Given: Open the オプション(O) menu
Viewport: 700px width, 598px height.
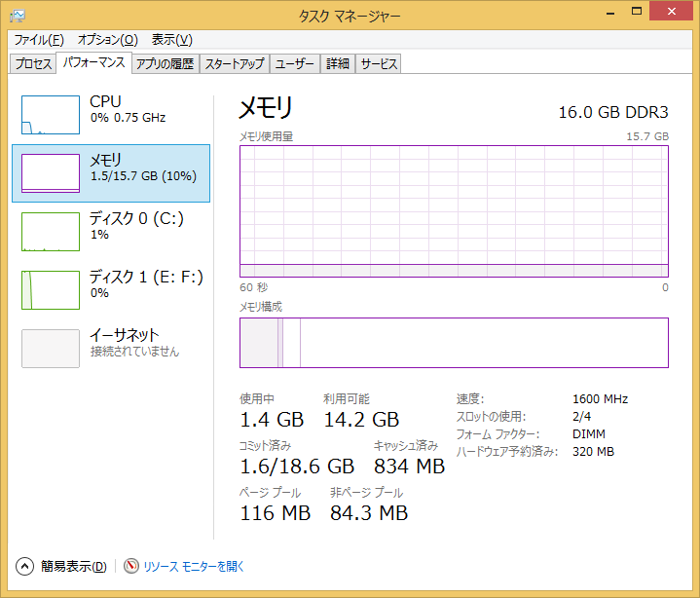Looking at the screenshot, I should [x=107, y=40].
